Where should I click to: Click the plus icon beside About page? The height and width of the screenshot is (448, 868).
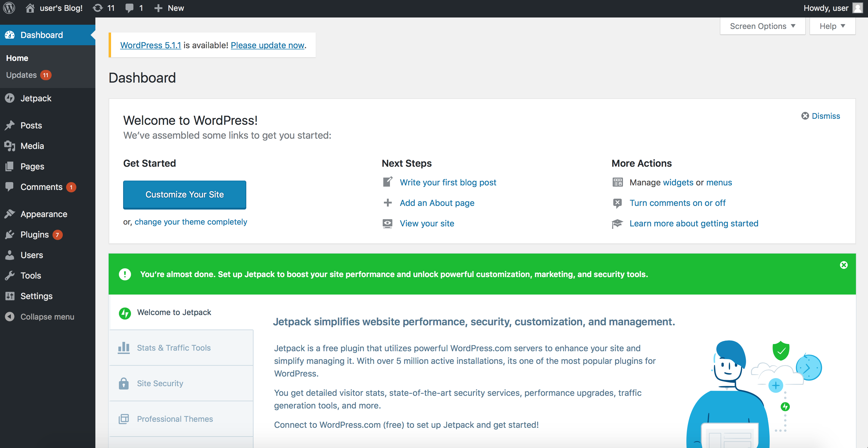click(x=388, y=203)
